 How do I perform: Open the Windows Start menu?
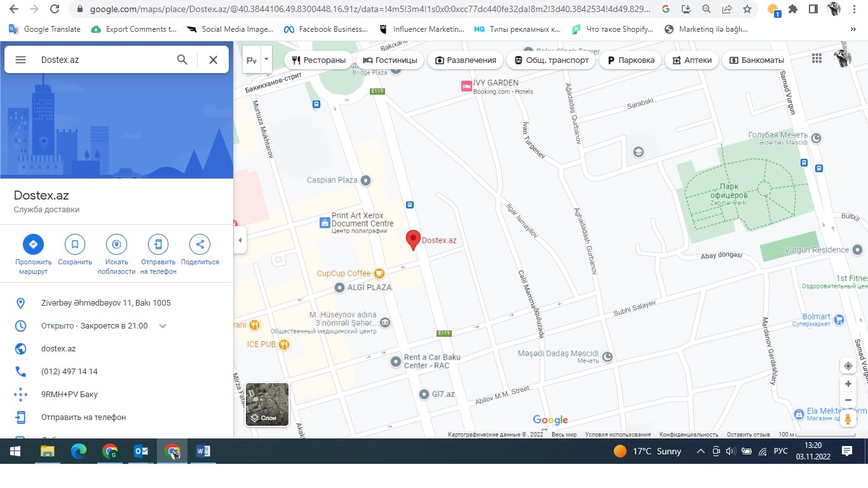(15, 451)
